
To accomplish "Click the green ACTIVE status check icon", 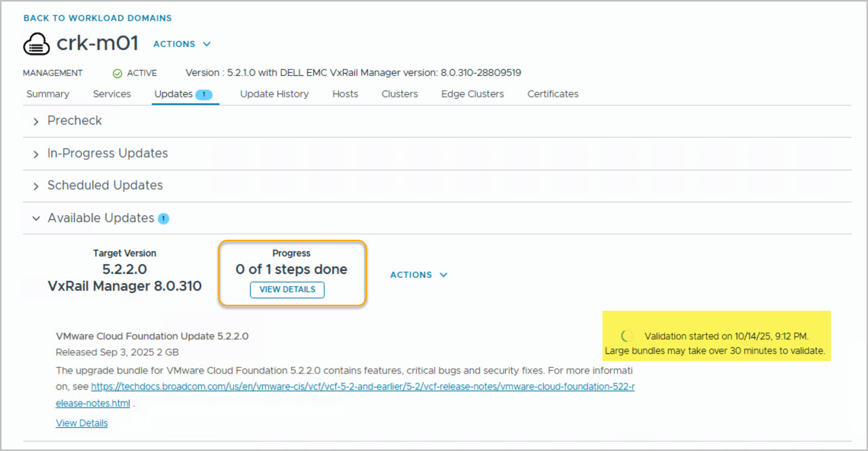I will (117, 74).
